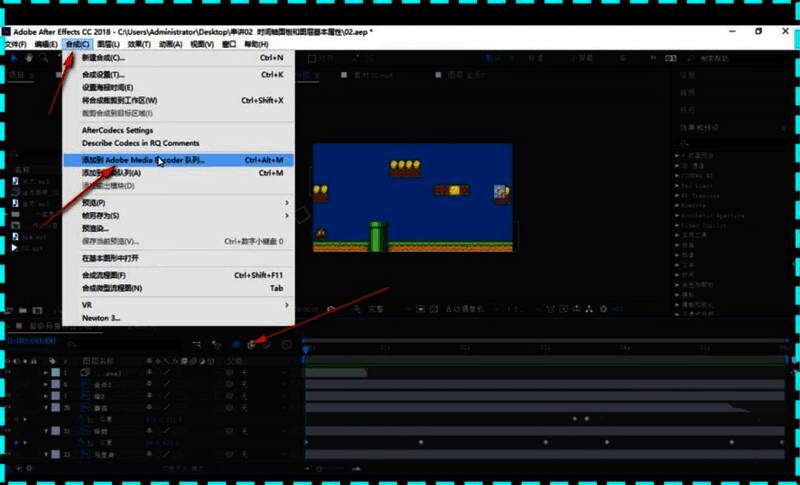Open the 文件(F) menu
The height and width of the screenshot is (485, 800).
pyautogui.click(x=15, y=44)
